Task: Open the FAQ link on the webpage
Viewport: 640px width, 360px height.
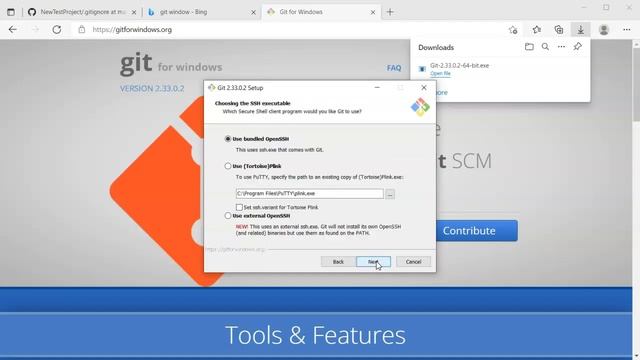Action: pyautogui.click(x=394, y=68)
